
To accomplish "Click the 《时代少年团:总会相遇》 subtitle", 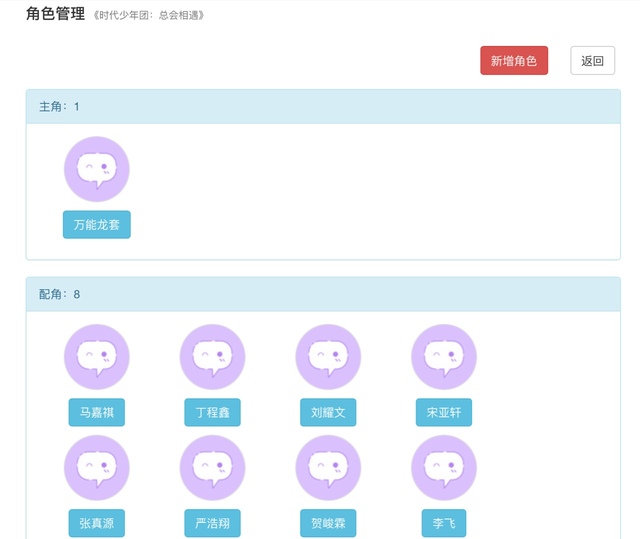I will (x=148, y=16).
